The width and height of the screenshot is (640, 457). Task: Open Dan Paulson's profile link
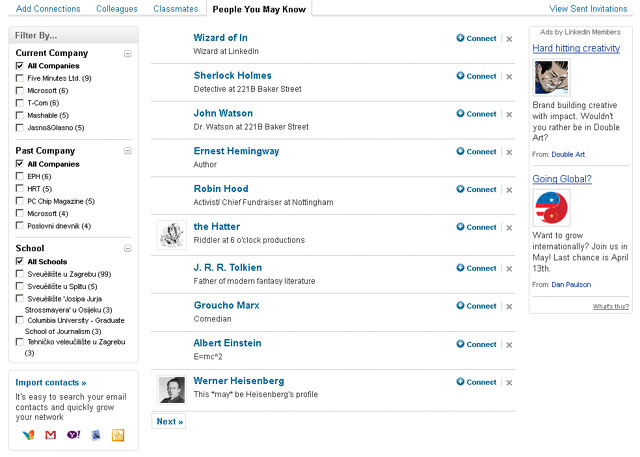pyautogui.click(x=571, y=284)
